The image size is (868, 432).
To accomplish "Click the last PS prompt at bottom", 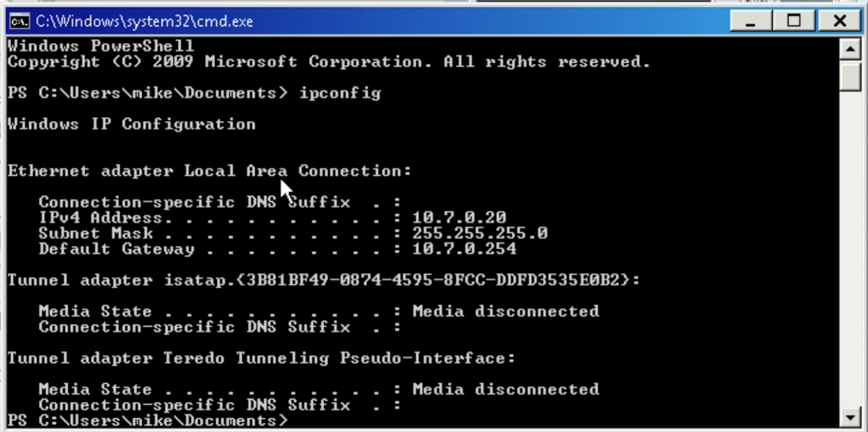I will (148, 420).
